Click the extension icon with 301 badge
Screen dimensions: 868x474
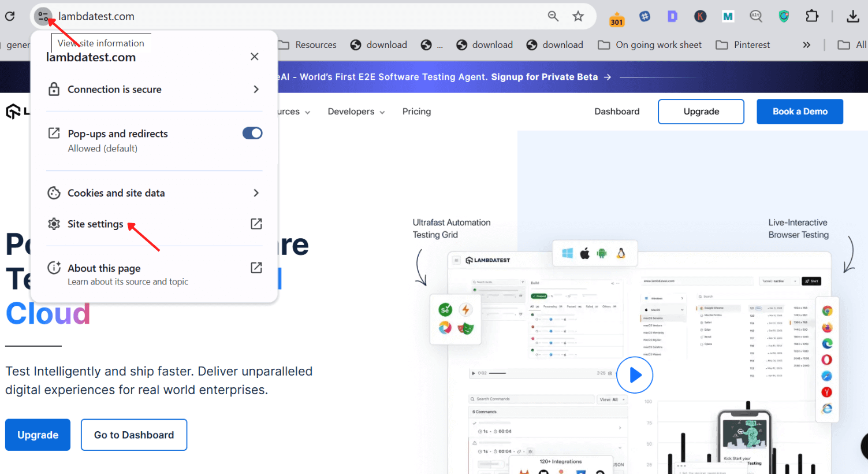pos(617,17)
